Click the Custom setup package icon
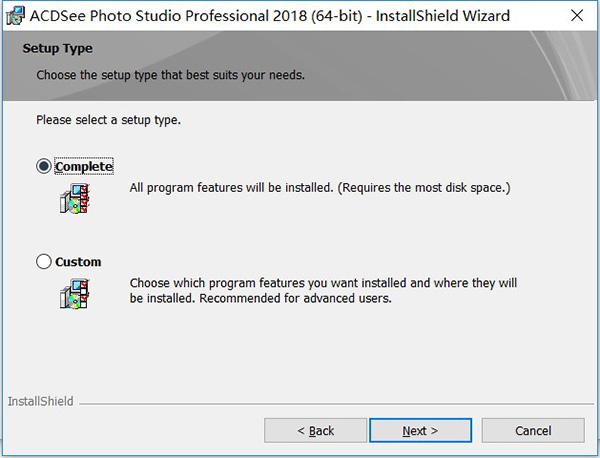This screenshot has width=600, height=458. [x=75, y=293]
